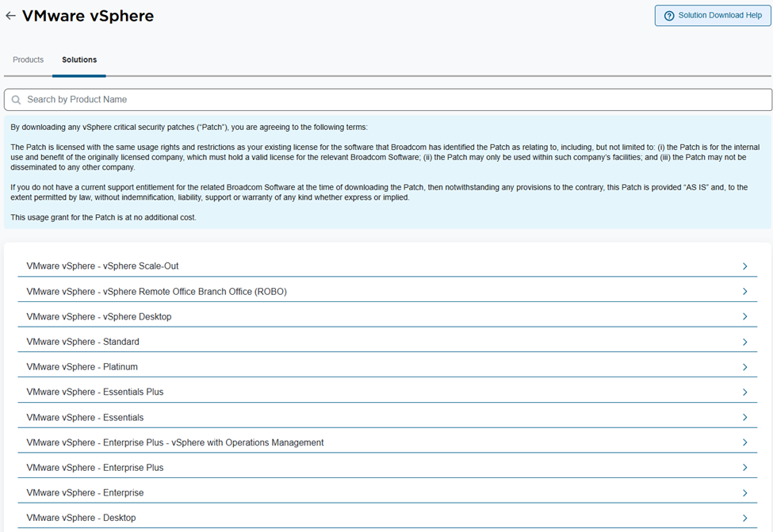Expand the vSphere Scale-Out row chevron
Screen dimensions: 773x532
point(744,266)
